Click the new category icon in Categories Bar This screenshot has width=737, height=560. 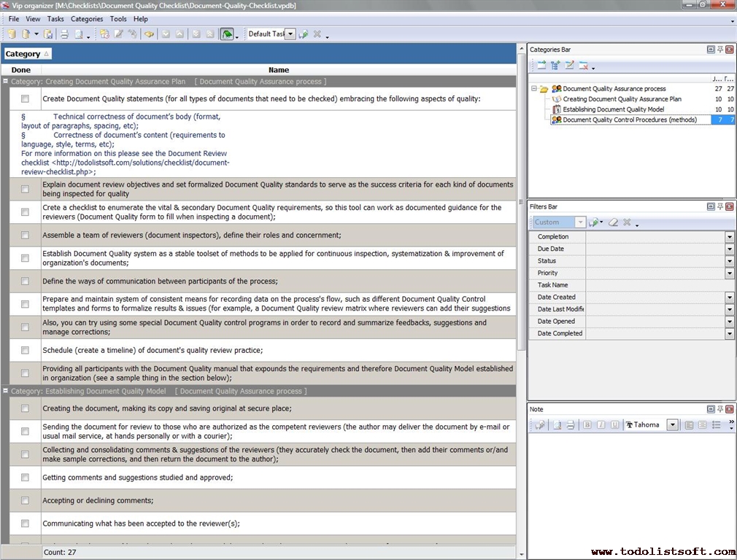coord(541,66)
